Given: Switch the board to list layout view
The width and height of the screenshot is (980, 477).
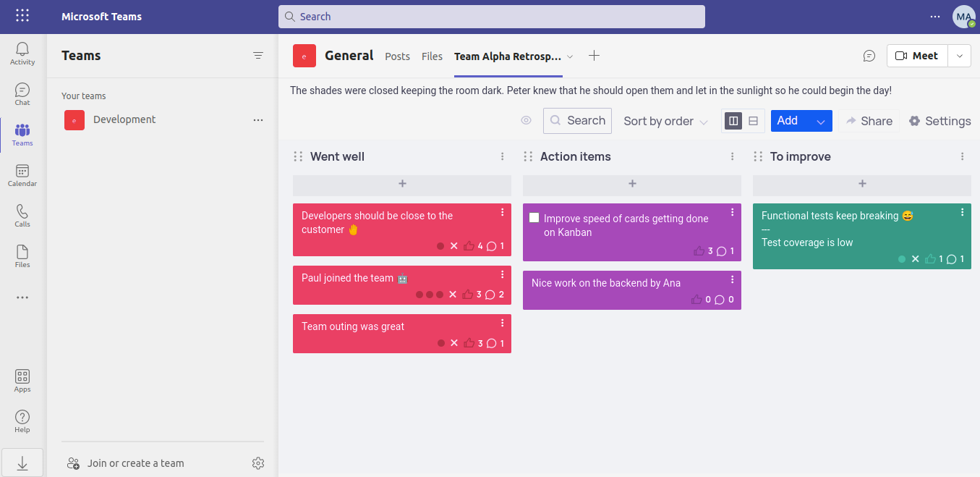Looking at the screenshot, I should point(753,120).
